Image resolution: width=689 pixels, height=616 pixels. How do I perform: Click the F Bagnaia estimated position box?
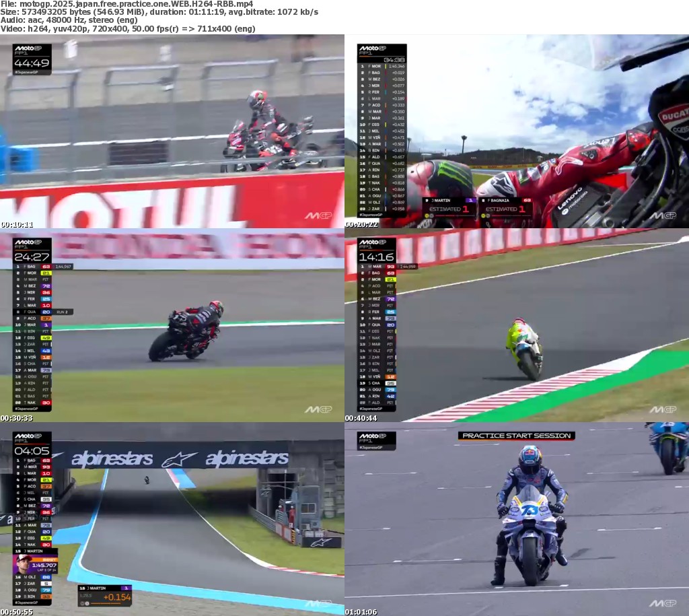(x=505, y=205)
